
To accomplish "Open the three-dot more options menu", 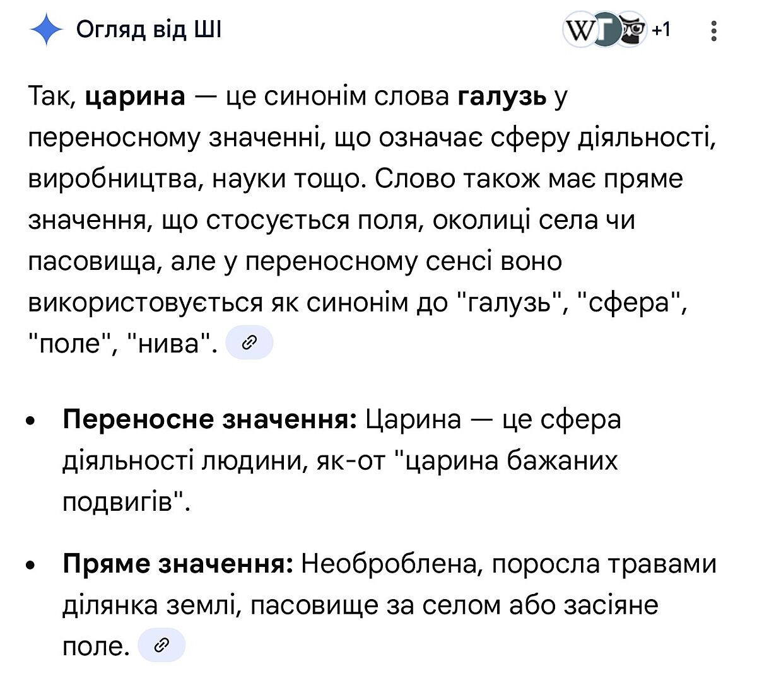I will pyautogui.click(x=713, y=30).
